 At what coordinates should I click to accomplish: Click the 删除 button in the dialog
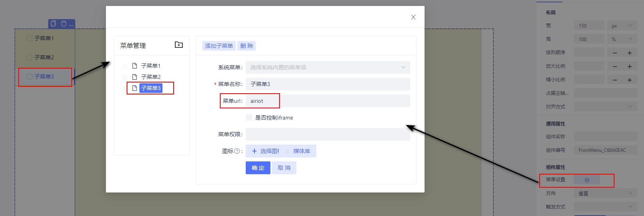pyautogui.click(x=247, y=46)
